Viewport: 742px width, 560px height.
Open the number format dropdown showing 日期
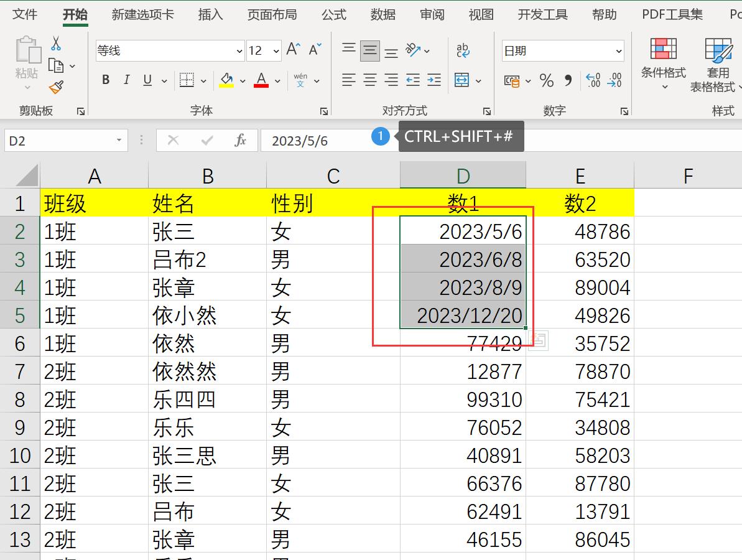click(619, 50)
